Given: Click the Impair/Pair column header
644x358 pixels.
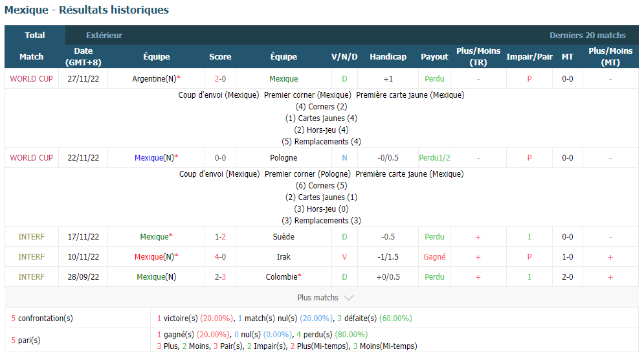Looking at the screenshot, I should (x=529, y=57).
